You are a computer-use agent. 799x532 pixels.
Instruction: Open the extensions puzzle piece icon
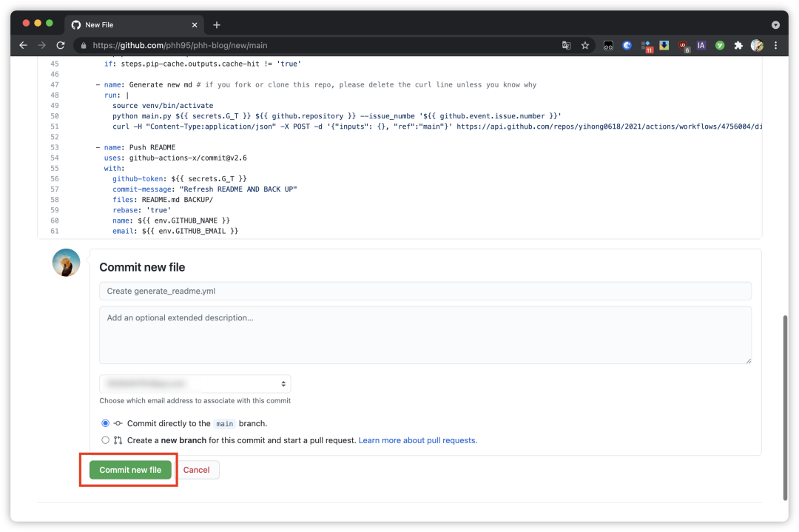[x=738, y=45]
